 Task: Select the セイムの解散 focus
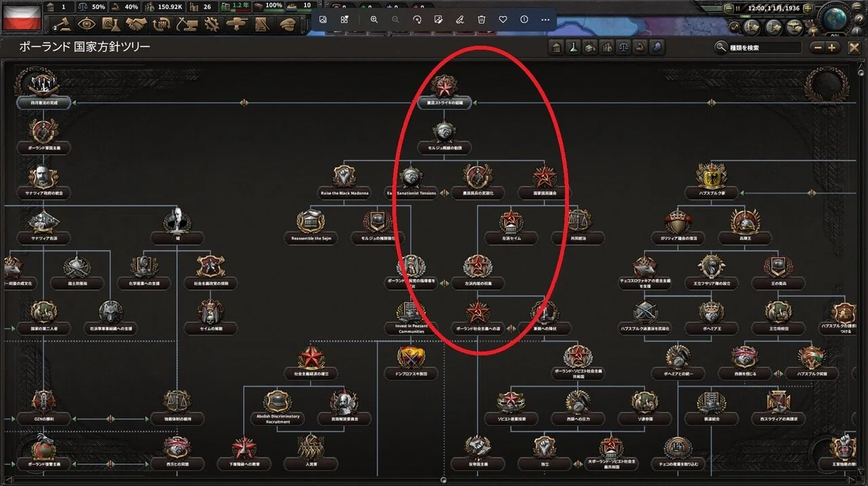210,317
